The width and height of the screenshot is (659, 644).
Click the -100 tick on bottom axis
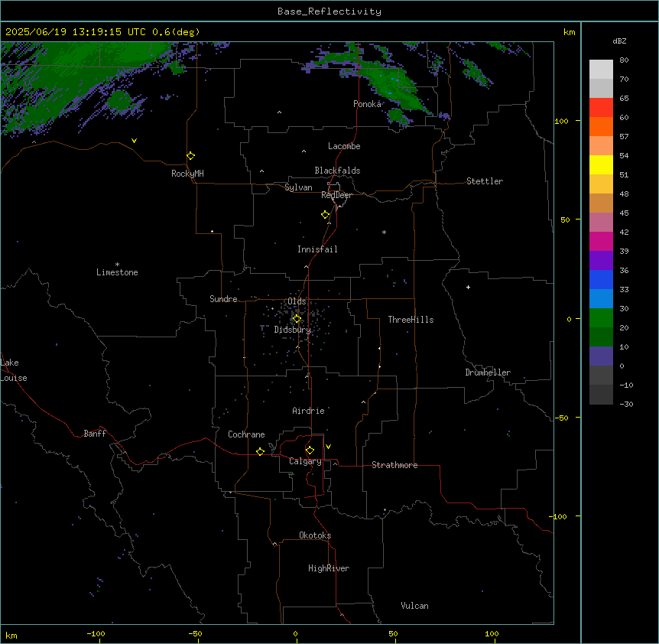(96, 633)
